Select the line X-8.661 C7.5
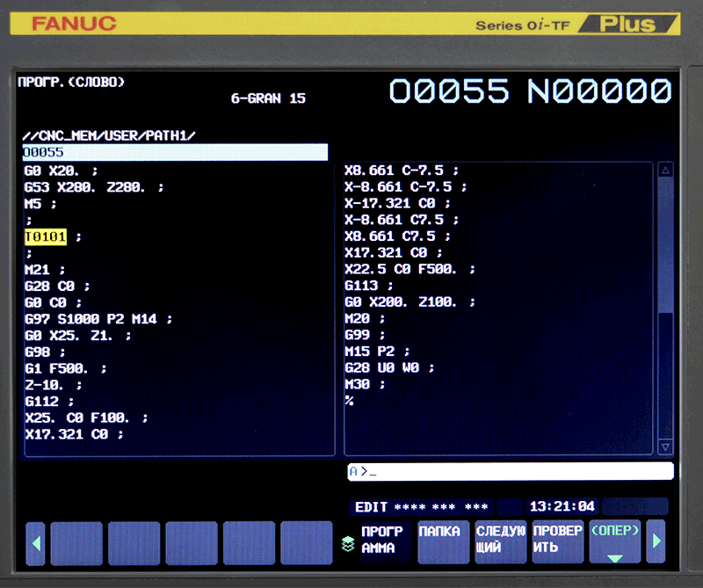Viewport: 703px width, 588px height. [x=402, y=220]
